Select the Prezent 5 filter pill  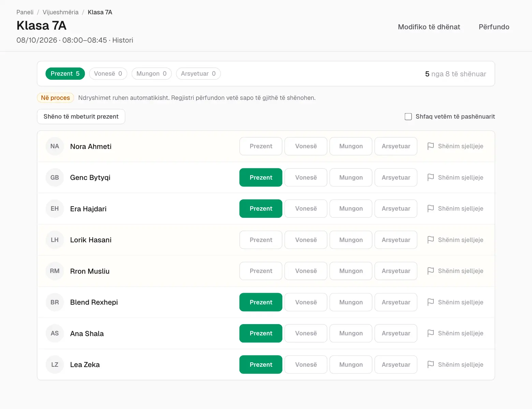[65, 74]
